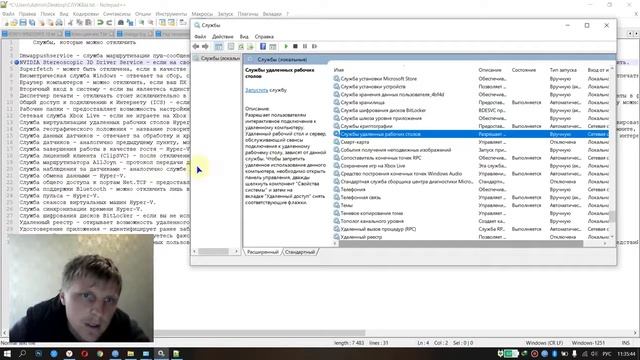
Task: Open Синтаксисы menu in Notepad++
Action: [117, 14]
